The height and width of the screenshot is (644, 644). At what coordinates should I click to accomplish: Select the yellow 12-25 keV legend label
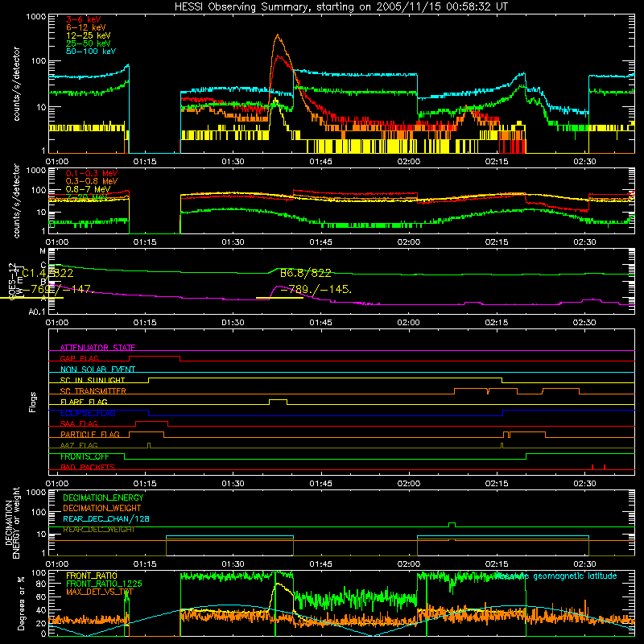pos(89,35)
